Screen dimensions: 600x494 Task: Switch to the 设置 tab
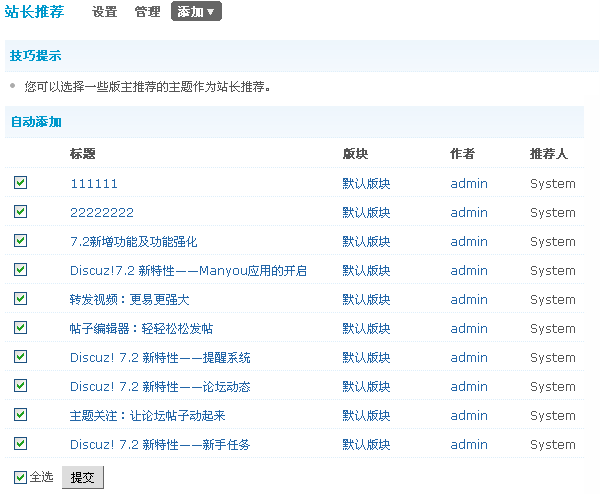coord(104,12)
